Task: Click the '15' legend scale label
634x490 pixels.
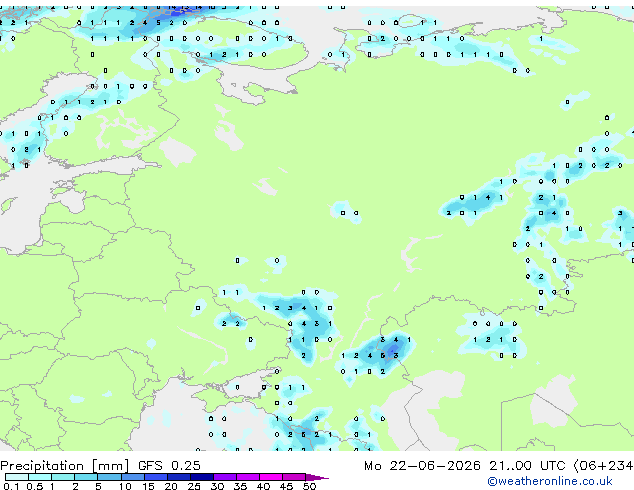Action: 148,486
